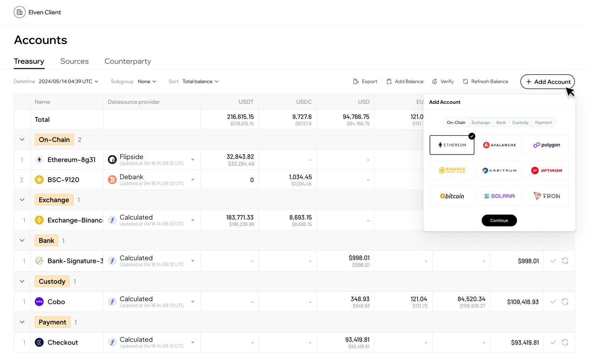Click the Cobo account name
The image size is (595, 364).
(56, 302)
